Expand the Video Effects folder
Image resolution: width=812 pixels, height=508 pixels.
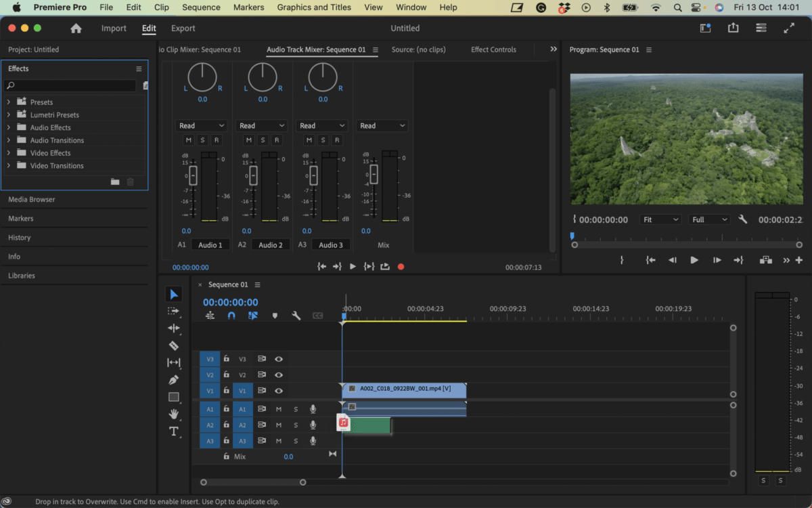point(9,153)
